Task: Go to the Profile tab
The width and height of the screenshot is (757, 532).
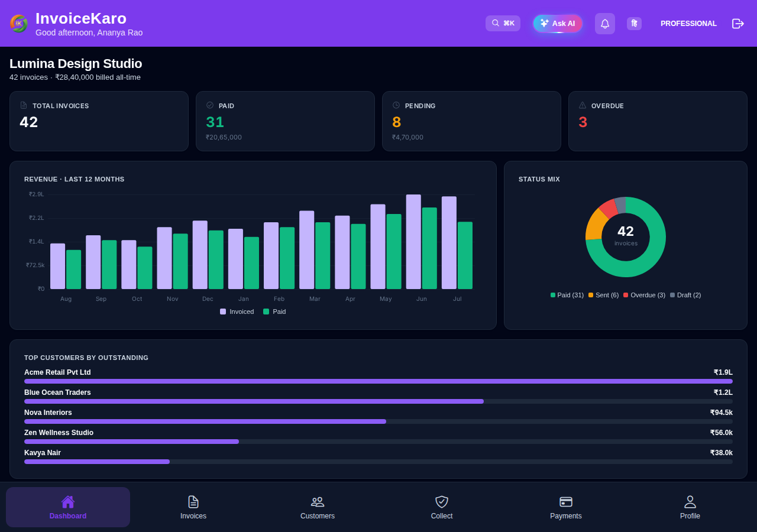Action: click(690, 507)
